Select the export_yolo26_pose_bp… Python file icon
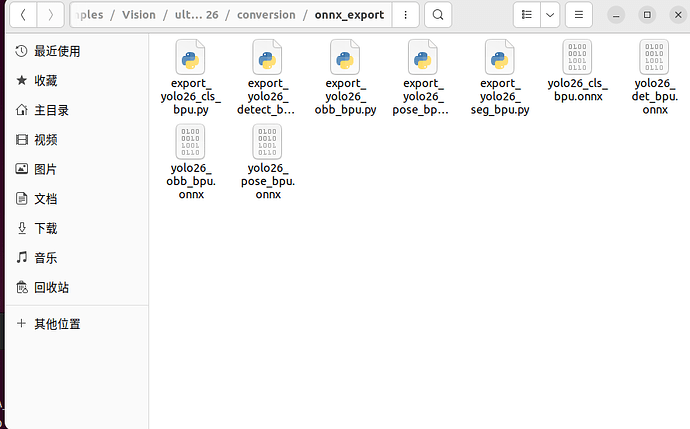Screen dimensions: 690x429 pos(422,57)
